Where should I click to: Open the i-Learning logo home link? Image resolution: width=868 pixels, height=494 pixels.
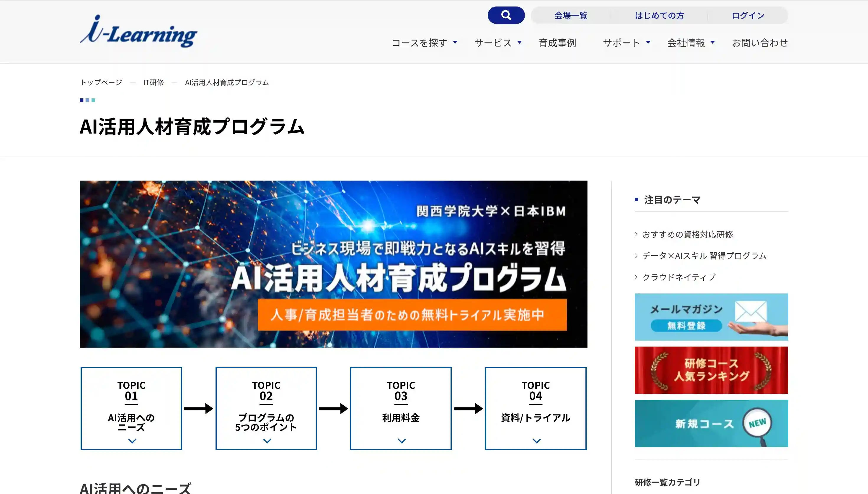coord(138,32)
